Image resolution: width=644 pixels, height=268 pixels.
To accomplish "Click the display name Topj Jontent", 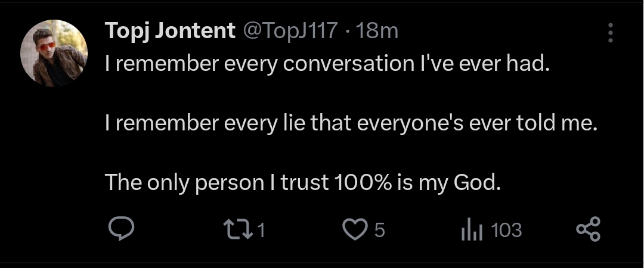I will pyautogui.click(x=170, y=31).
